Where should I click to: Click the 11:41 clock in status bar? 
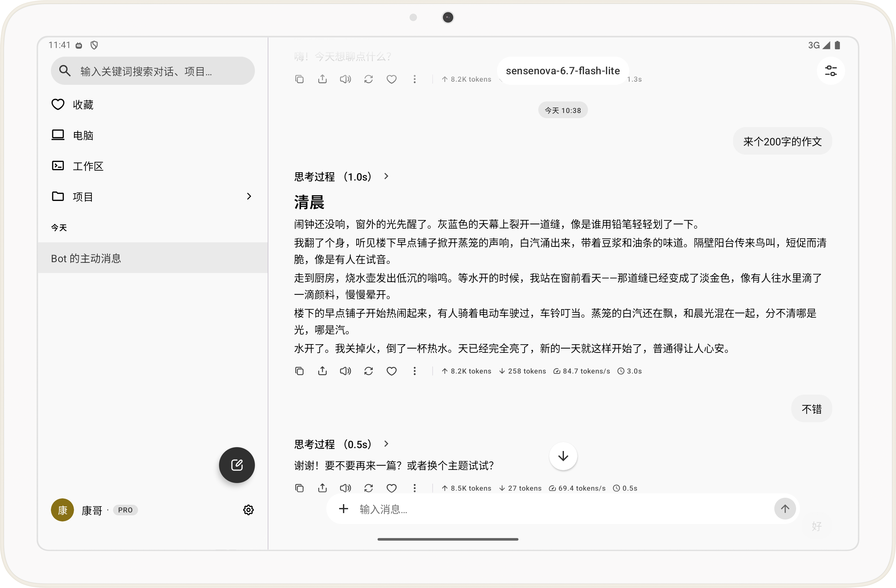[x=60, y=45]
